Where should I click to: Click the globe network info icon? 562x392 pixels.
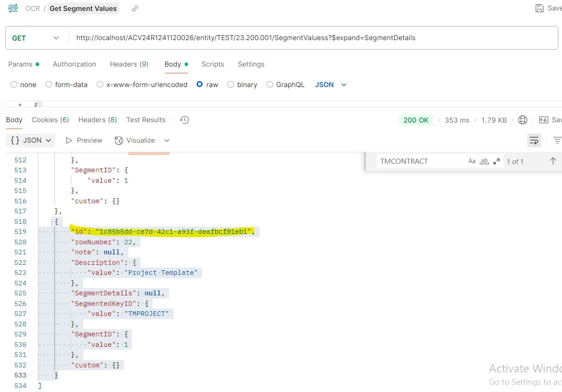tap(523, 120)
